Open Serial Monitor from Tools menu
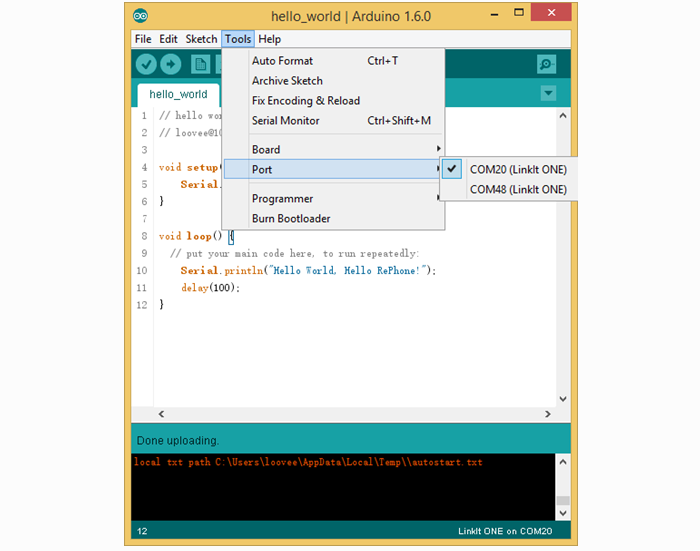This screenshot has width=700, height=551. [333, 121]
